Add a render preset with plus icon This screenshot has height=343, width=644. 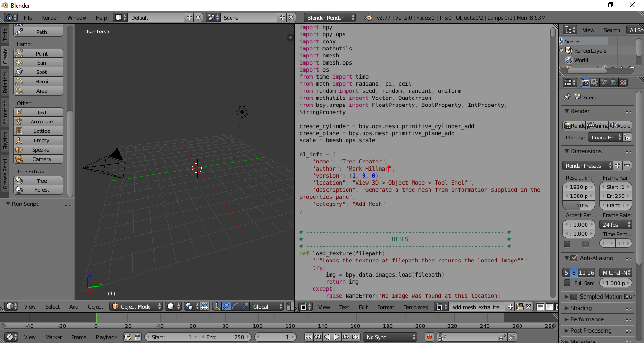(x=618, y=165)
